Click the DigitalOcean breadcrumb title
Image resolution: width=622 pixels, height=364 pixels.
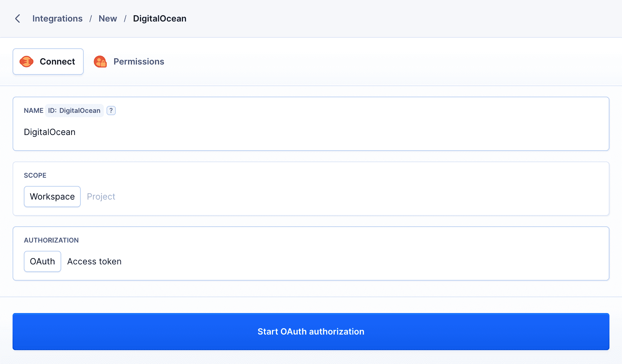159,19
